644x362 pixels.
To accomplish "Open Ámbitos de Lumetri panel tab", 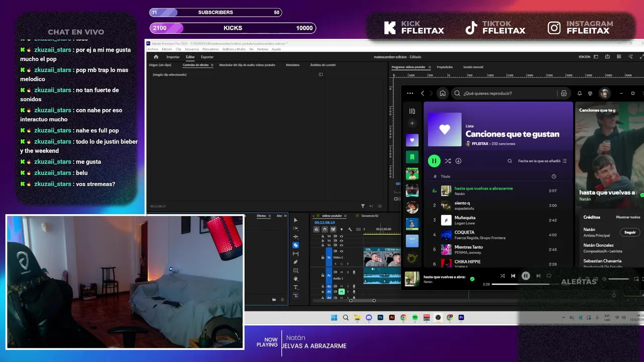I will click(x=323, y=65).
